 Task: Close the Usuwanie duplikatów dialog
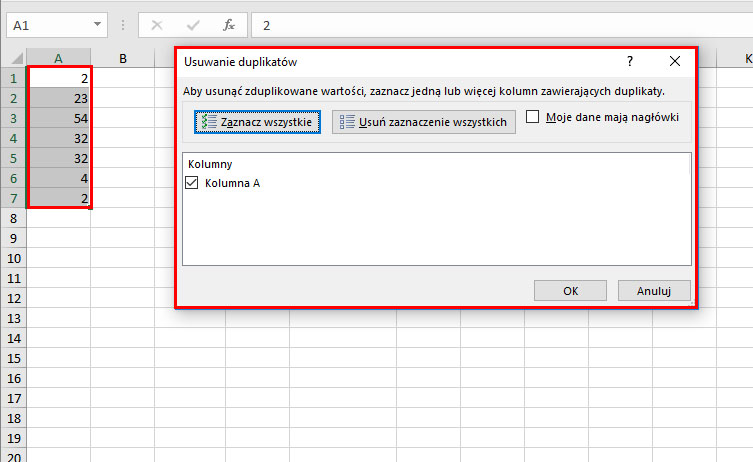pyautogui.click(x=675, y=62)
